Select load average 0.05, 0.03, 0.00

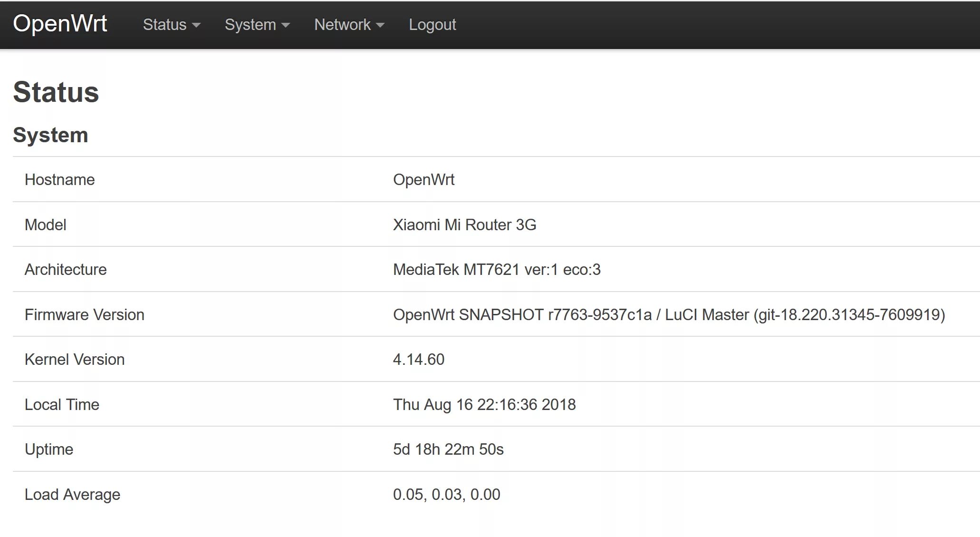446,495
